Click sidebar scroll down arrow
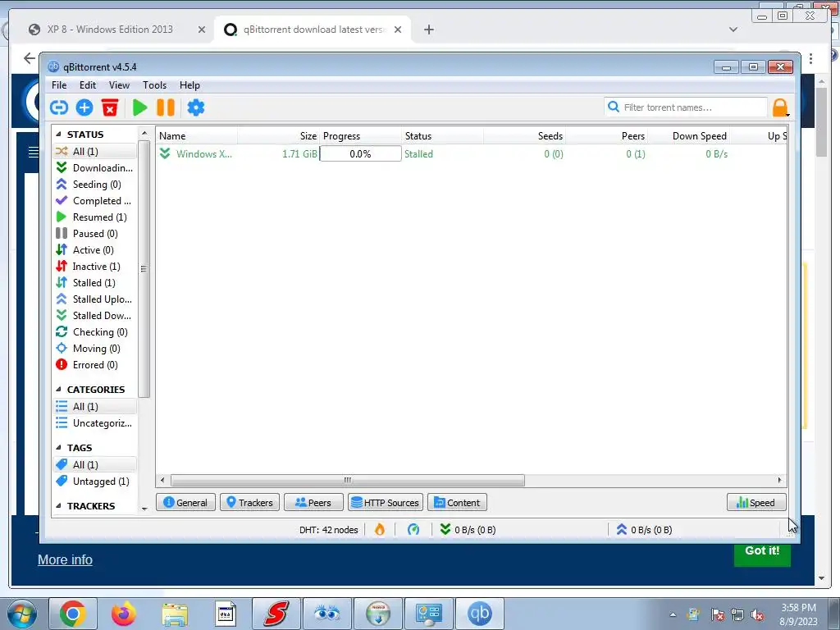Viewport: 840px width, 630px height. (x=144, y=509)
